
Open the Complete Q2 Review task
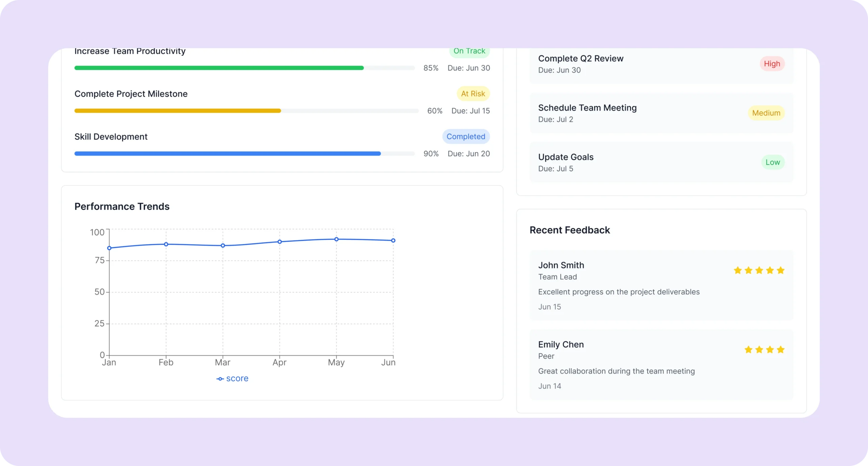pos(580,59)
